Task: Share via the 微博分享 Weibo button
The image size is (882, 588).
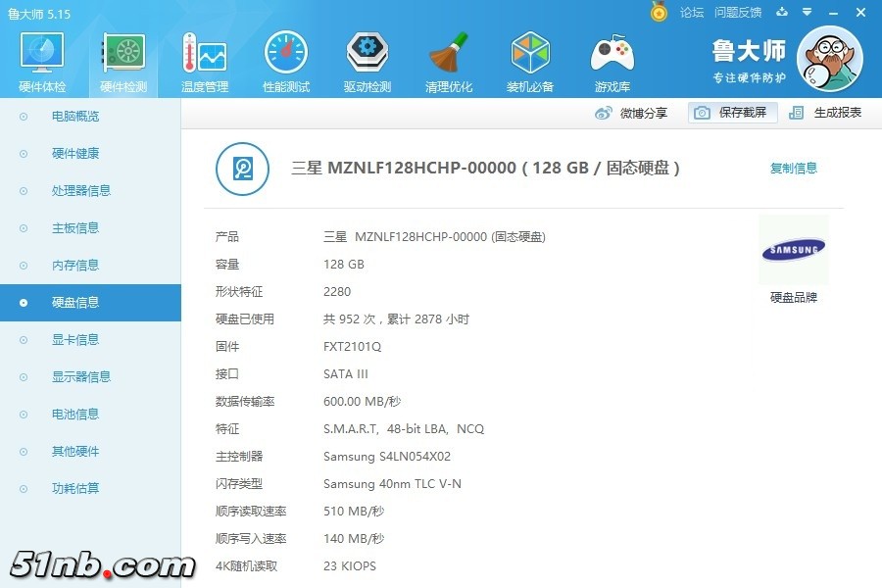Action: click(x=632, y=113)
